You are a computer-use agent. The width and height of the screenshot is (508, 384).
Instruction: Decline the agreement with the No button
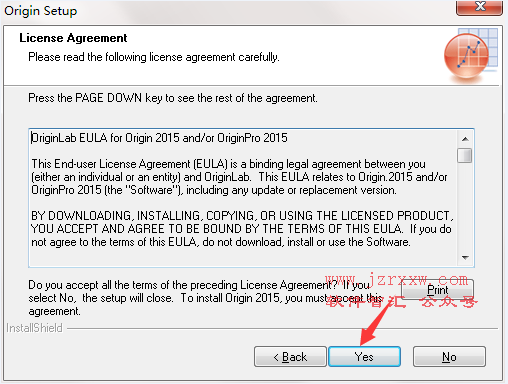[449, 356]
